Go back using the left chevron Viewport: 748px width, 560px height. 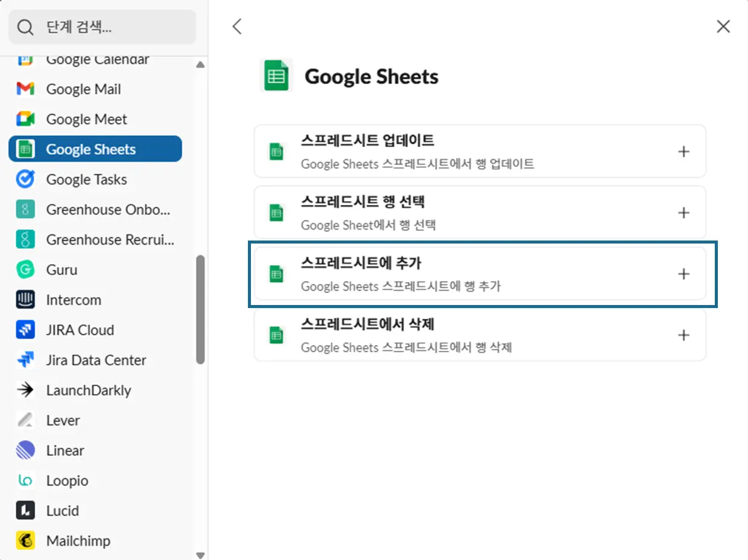point(237,27)
